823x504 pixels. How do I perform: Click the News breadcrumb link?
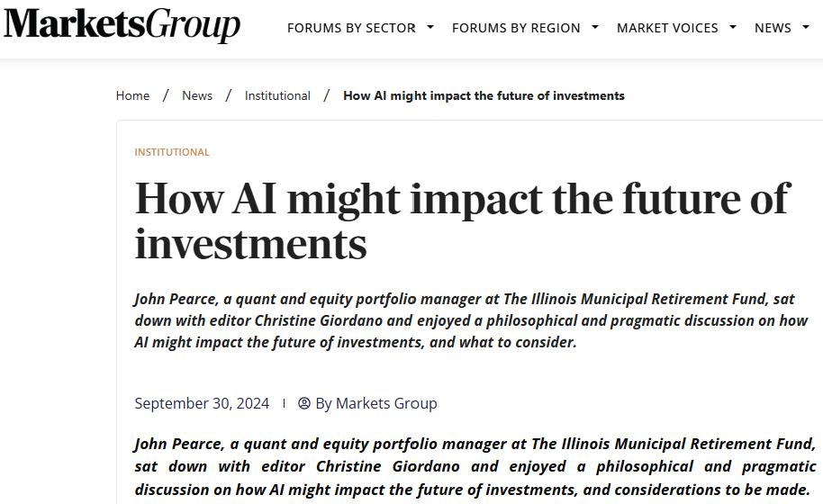[x=197, y=95]
